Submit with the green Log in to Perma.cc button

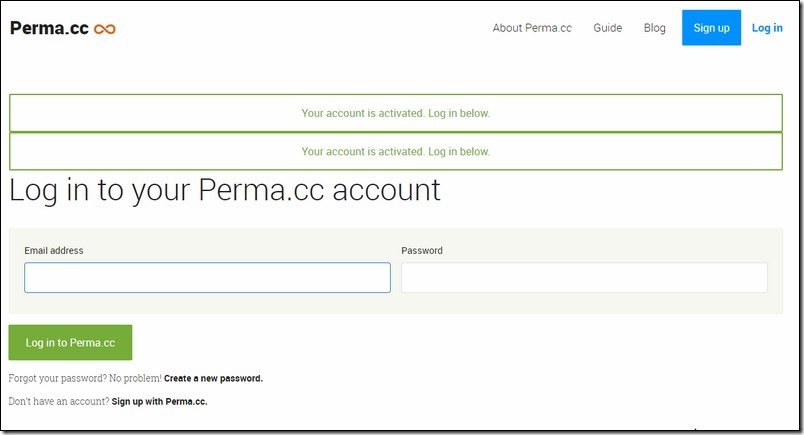coord(70,342)
